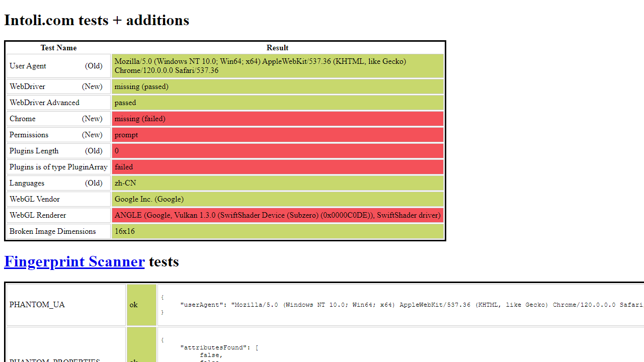Click the 'Google Inc. (Google)' result
Viewport: 644px width, 362px height.
(278, 199)
